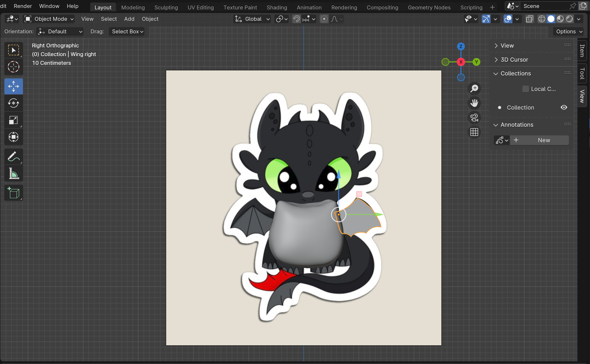Switch to the Modeling workspace tab
The height and width of the screenshot is (364, 590).
[133, 7]
